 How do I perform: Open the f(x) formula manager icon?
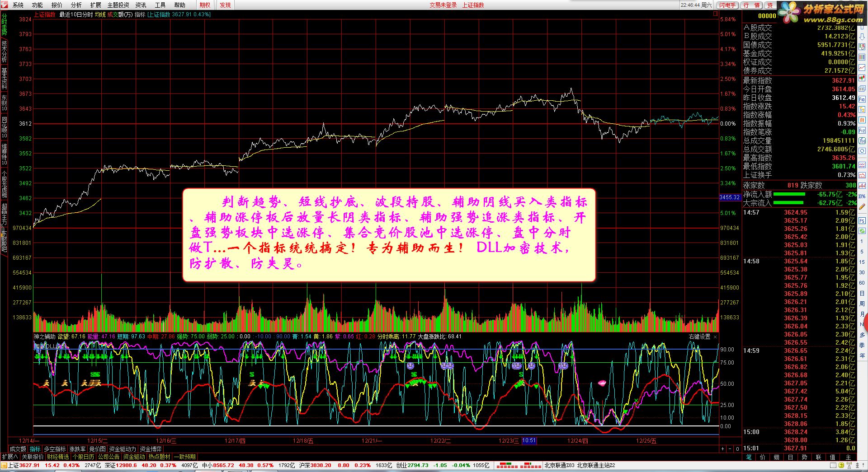(862, 140)
